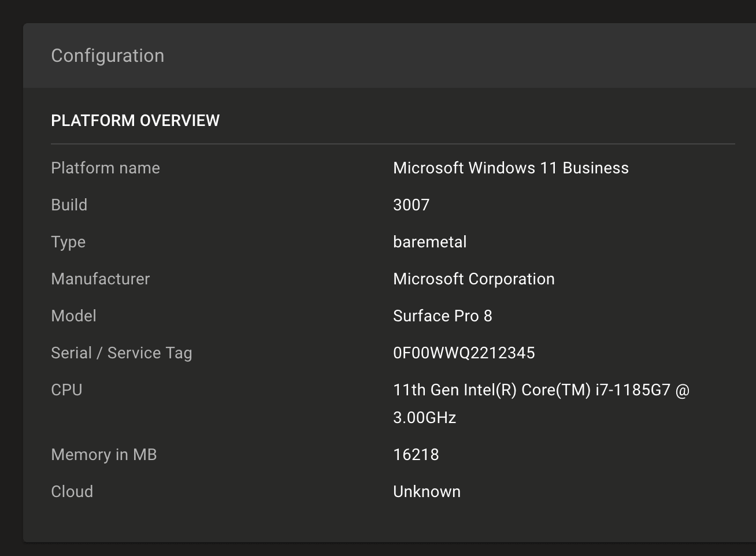Viewport: 756px width, 556px height.
Task: Click the CPU label
Action: 66,390
